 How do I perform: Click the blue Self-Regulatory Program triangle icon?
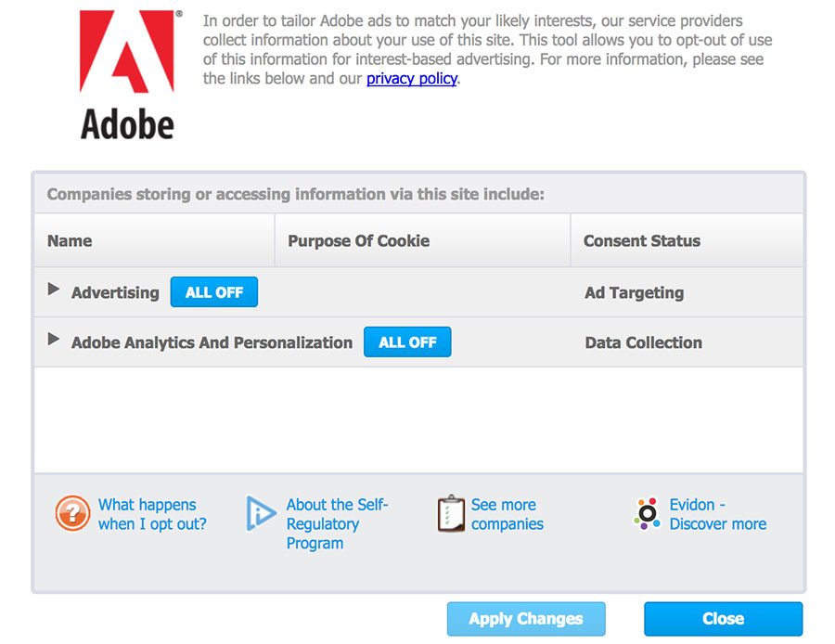(x=261, y=513)
